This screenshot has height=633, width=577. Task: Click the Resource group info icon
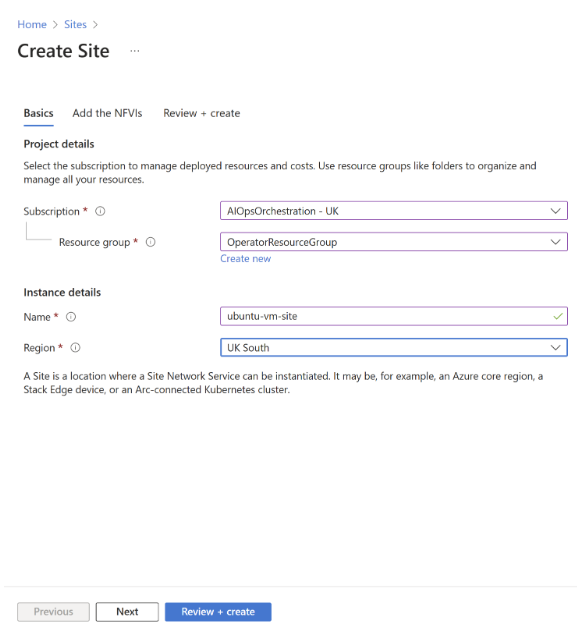(150, 242)
